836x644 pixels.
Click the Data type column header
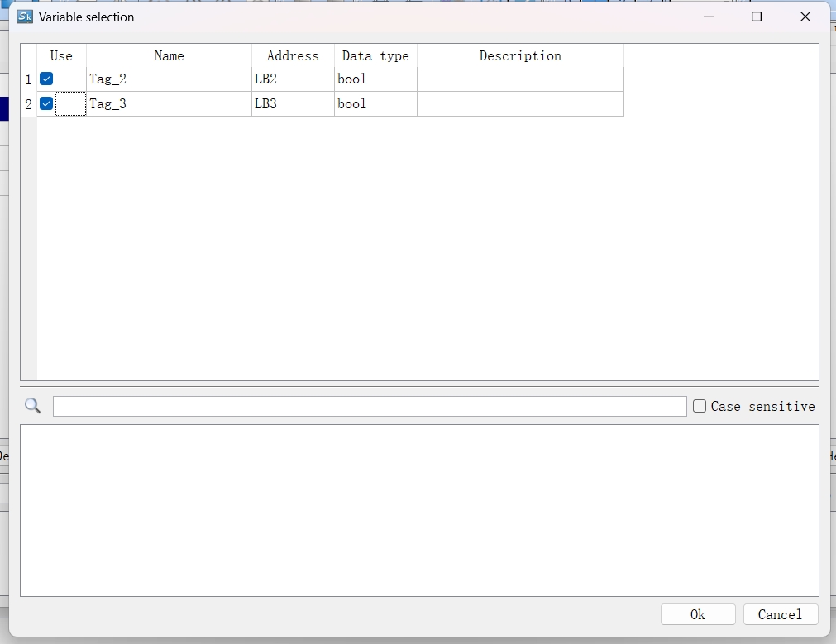point(375,56)
